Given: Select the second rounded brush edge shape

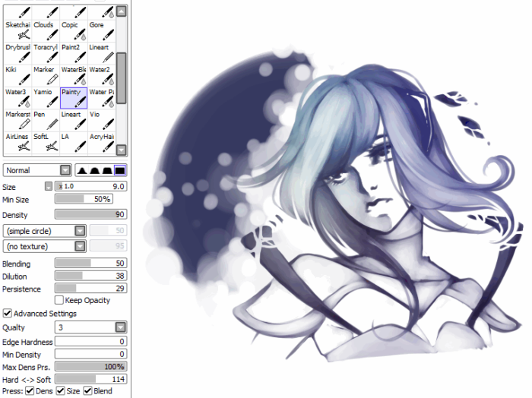Looking at the screenshot, I should click(x=94, y=170).
